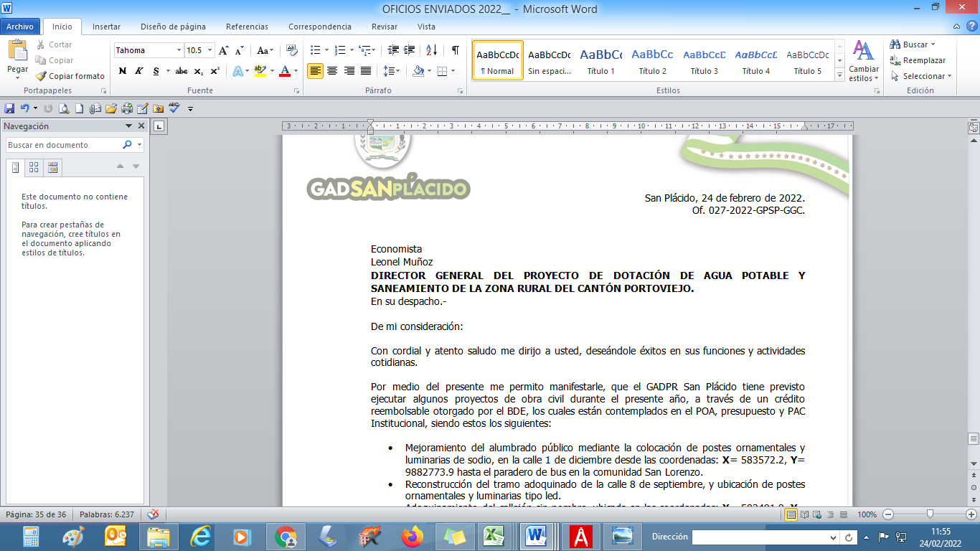Screen dimensions: 980x551
Task: Toggle bold formatting (N button)
Action: [x=123, y=71]
